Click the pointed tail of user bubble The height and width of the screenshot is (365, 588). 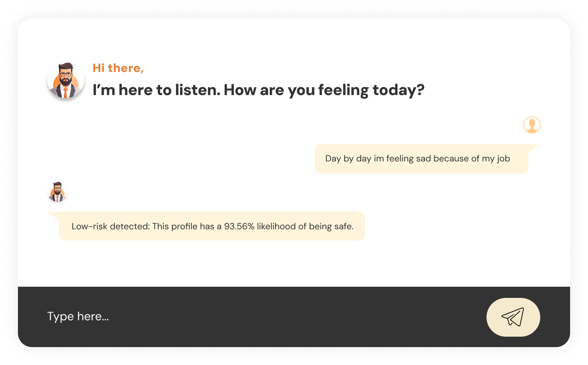tap(535, 147)
